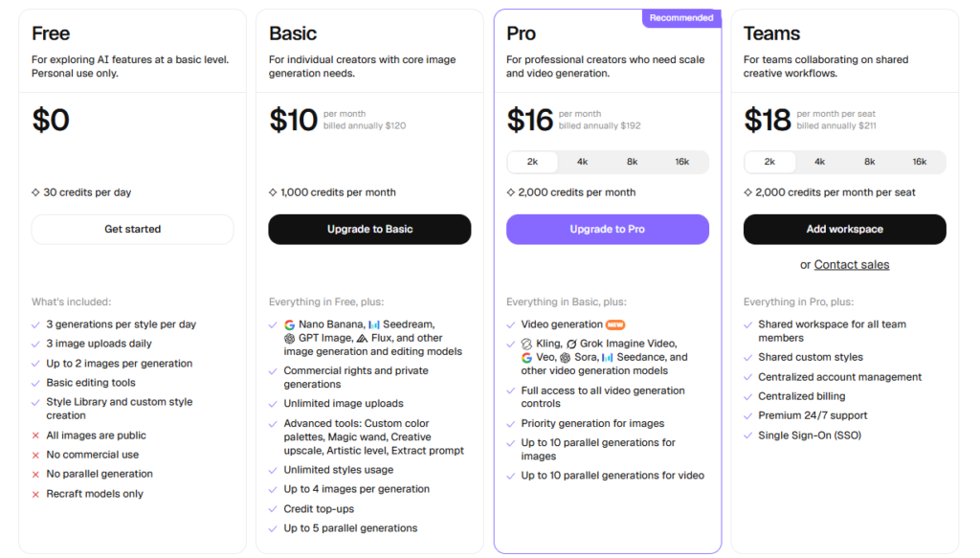Select 16k resolution in Teams plan
980x558 pixels.
coord(920,162)
